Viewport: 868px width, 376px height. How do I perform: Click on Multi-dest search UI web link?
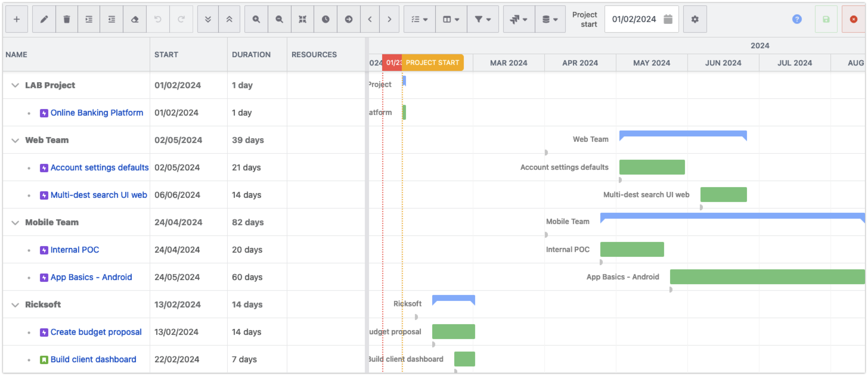[99, 195]
